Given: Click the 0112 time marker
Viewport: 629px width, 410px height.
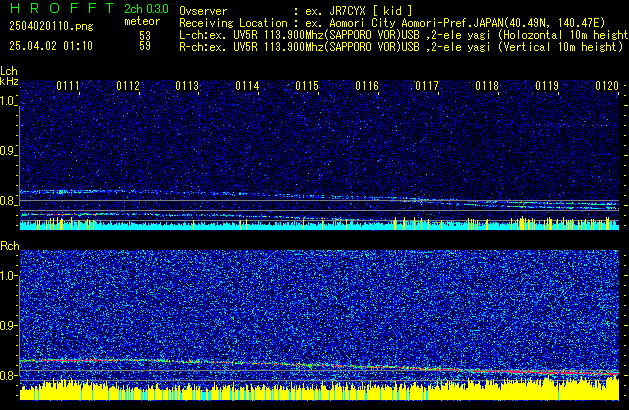Looking at the screenshot, I should coord(128,86).
